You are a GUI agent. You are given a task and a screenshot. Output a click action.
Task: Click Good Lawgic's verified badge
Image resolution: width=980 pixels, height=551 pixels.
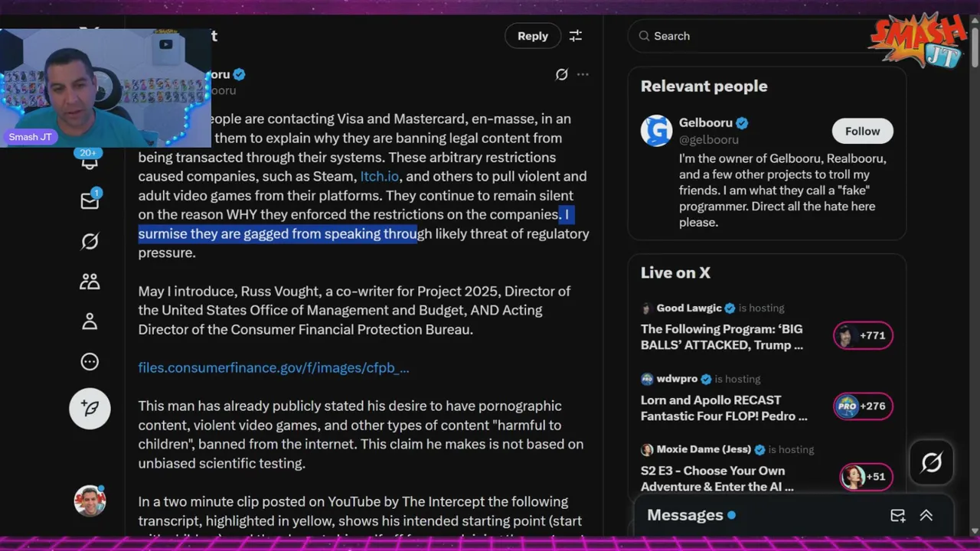[x=730, y=308]
